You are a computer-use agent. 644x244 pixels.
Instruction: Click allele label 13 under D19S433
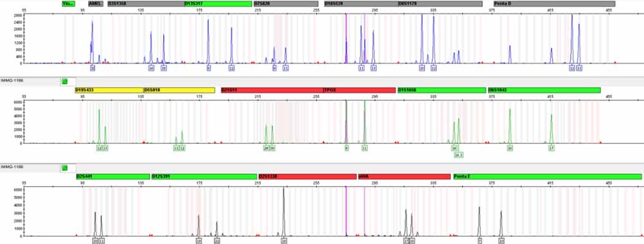coord(105,148)
